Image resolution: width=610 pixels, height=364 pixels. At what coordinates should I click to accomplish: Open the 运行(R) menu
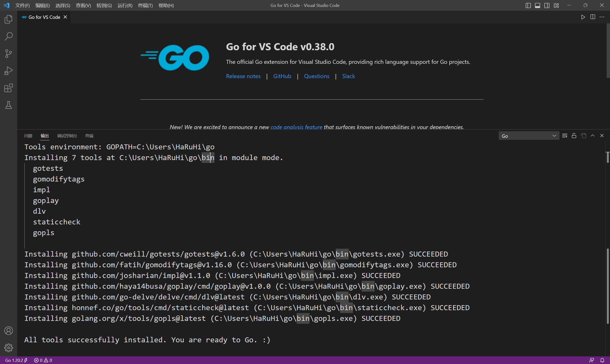pos(125,5)
